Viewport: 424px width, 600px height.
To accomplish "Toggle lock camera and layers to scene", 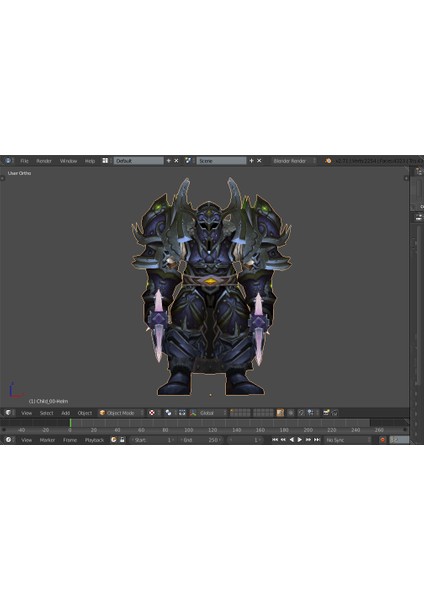I will tap(280, 413).
